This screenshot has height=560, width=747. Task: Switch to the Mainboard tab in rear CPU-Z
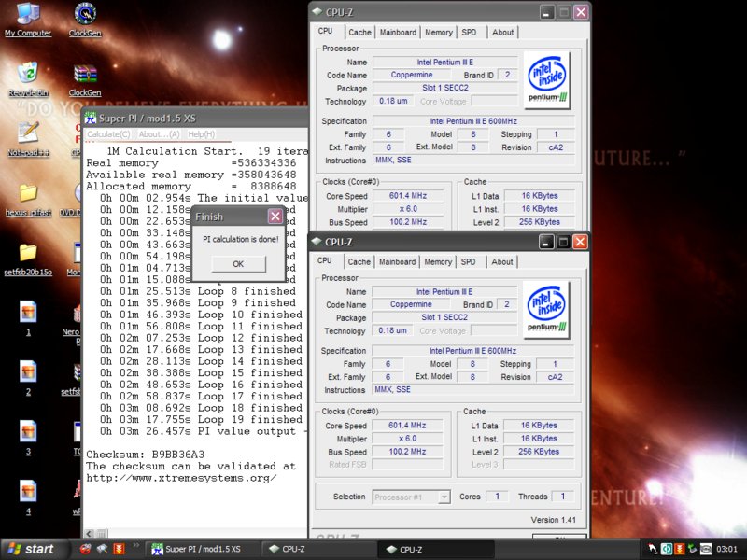tap(399, 32)
